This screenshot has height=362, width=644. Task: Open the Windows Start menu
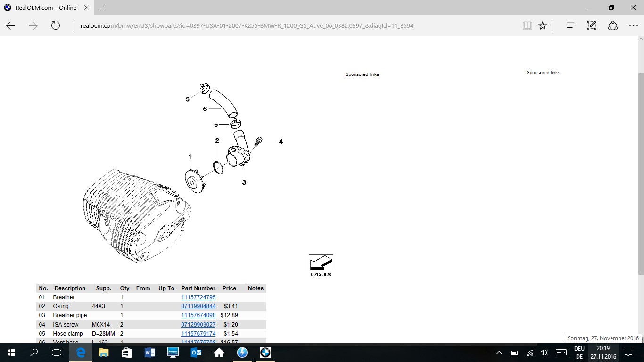click(x=11, y=353)
